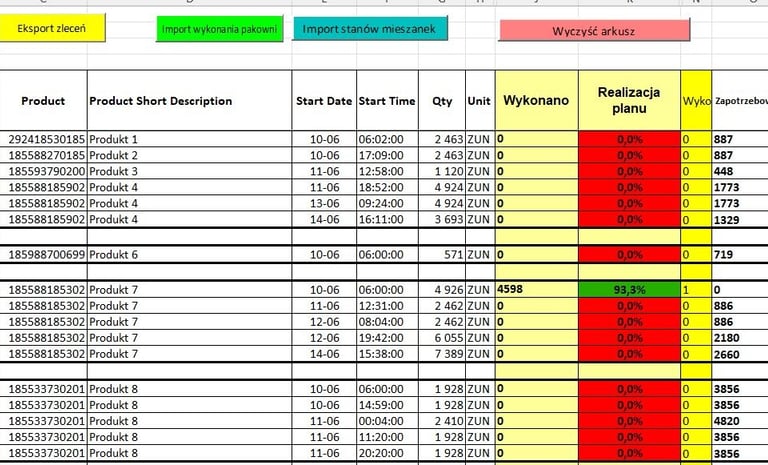Select quantity cell 4 926

click(x=442, y=290)
